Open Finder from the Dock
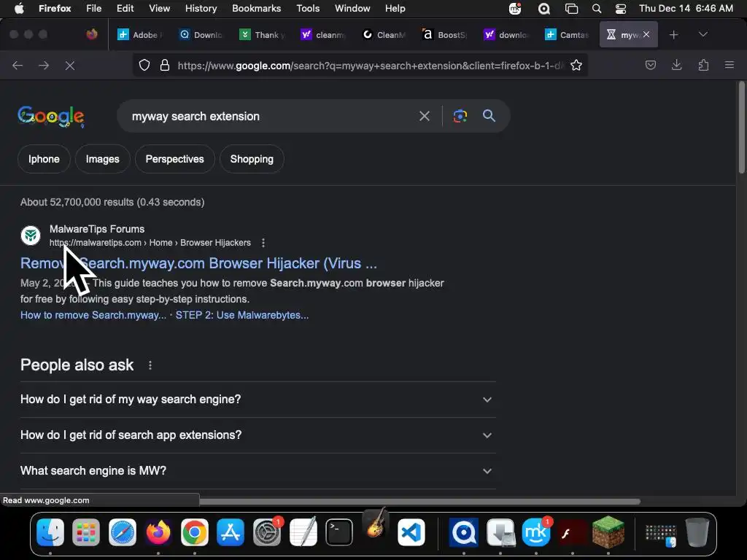The width and height of the screenshot is (747, 560). click(x=50, y=532)
